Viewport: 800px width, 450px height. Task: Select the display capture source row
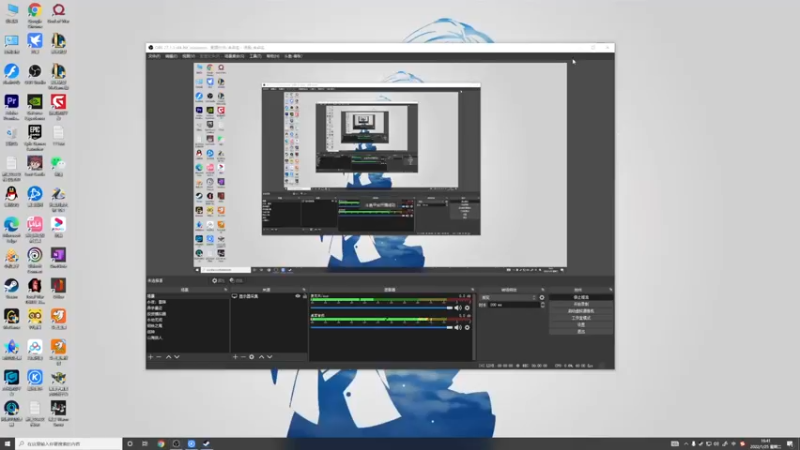coord(269,296)
